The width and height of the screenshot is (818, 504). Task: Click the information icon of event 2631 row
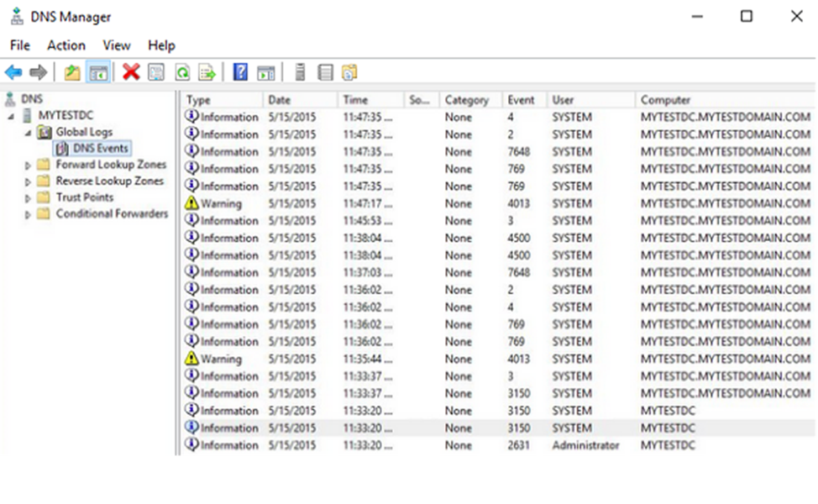(x=192, y=444)
